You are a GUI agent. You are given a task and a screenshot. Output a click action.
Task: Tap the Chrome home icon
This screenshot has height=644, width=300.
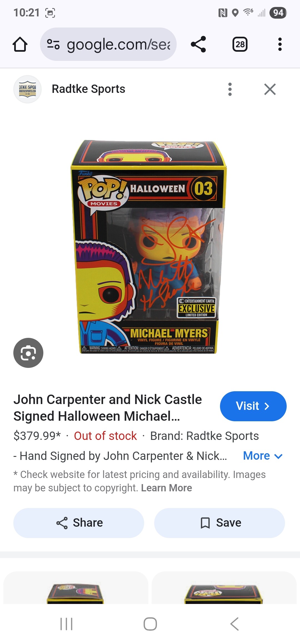(20, 44)
